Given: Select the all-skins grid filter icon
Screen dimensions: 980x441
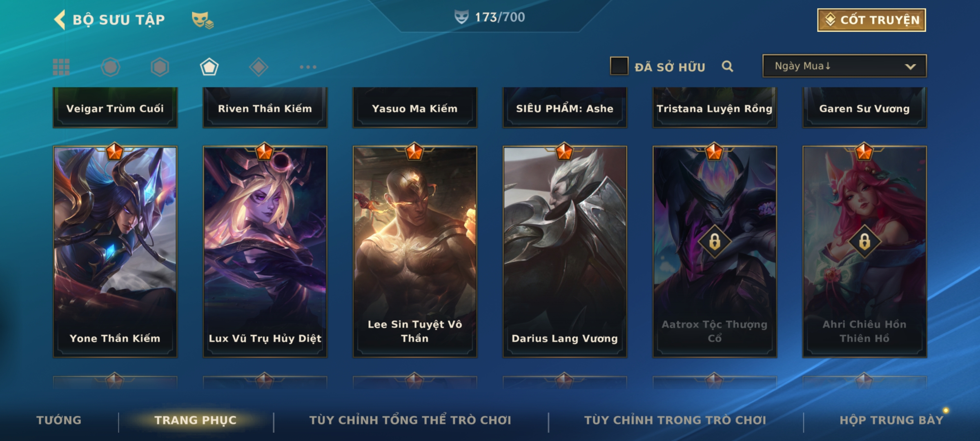Looking at the screenshot, I should 61,67.
